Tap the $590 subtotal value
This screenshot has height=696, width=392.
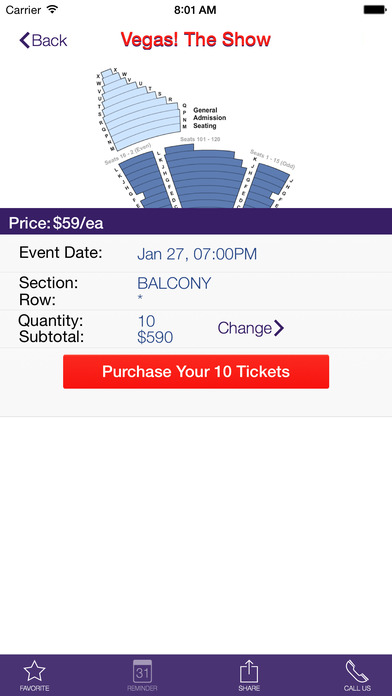(x=155, y=337)
